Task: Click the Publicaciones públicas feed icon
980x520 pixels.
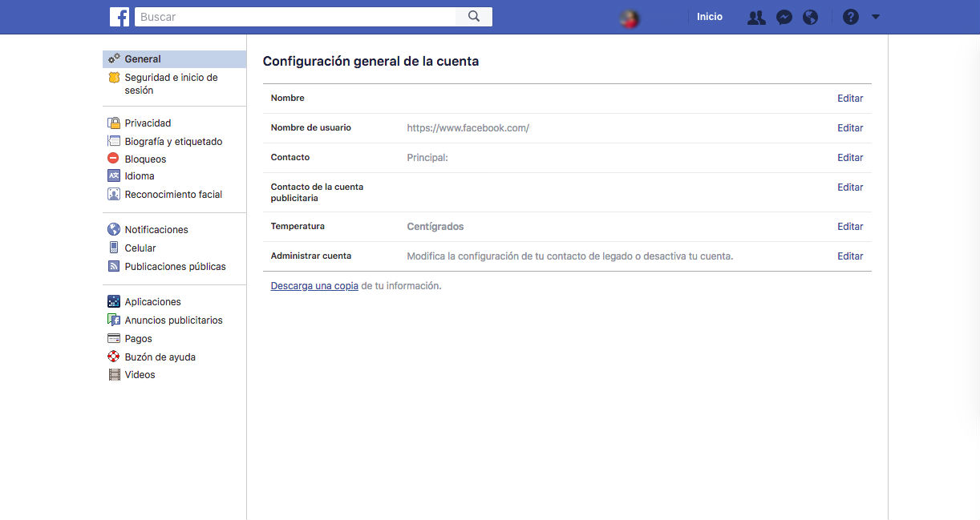Action: point(114,266)
